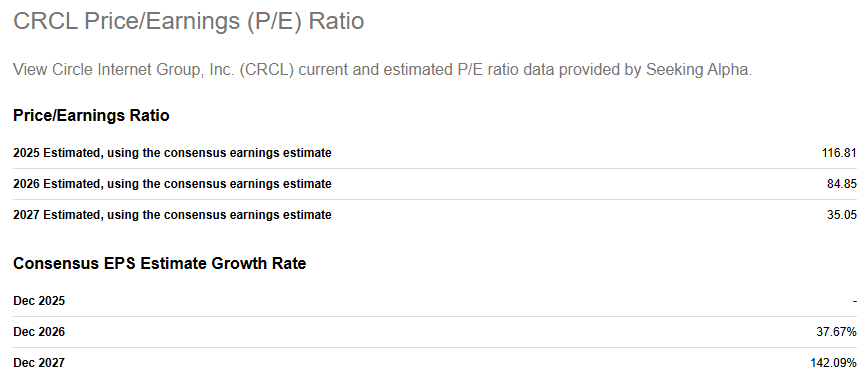Screen dimensions: 865x377
Task: Click the Consensus EPS Estimate Growth Rate heading
Action: tap(159, 263)
